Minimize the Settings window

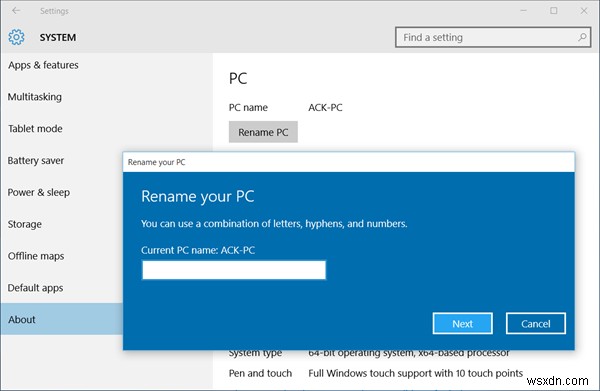coord(523,10)
